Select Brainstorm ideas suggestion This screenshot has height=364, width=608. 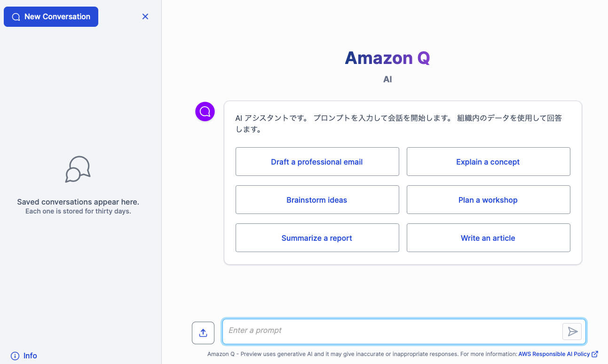pos(317,200)
